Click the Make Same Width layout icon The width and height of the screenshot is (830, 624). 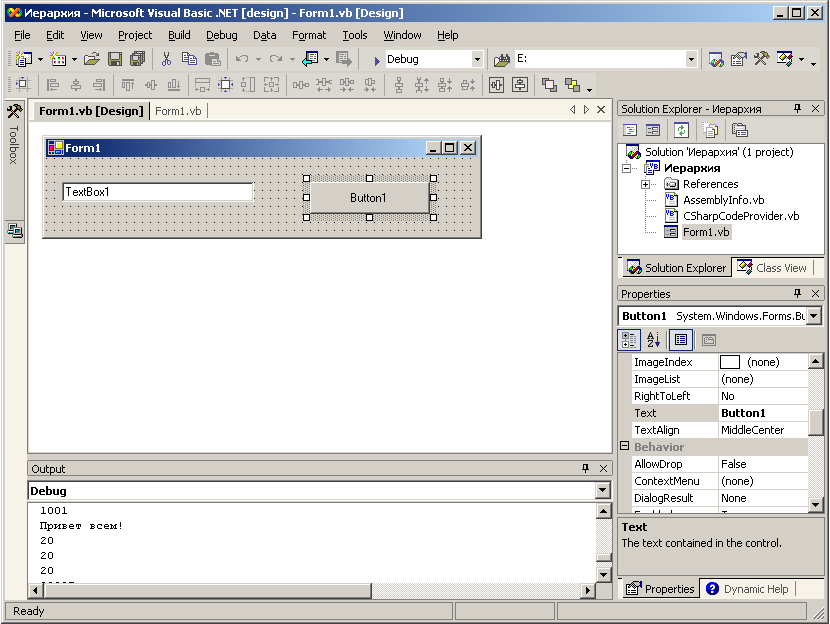pos(202,85)
